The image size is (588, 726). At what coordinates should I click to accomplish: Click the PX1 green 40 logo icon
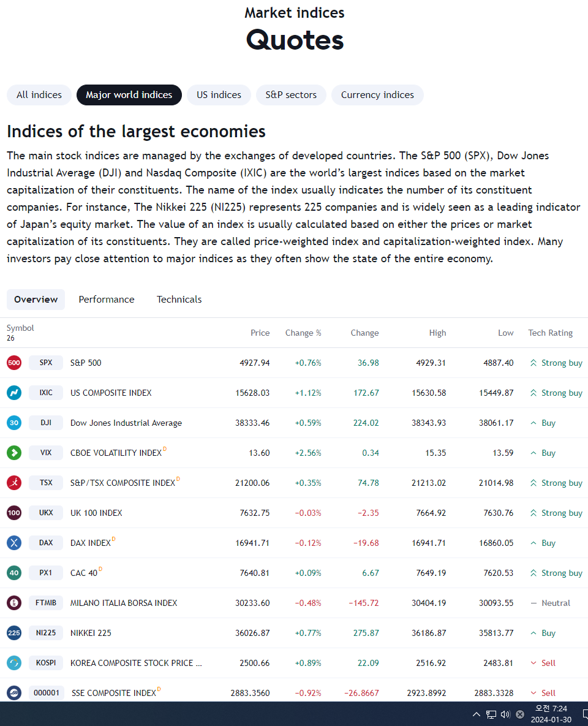14,573
